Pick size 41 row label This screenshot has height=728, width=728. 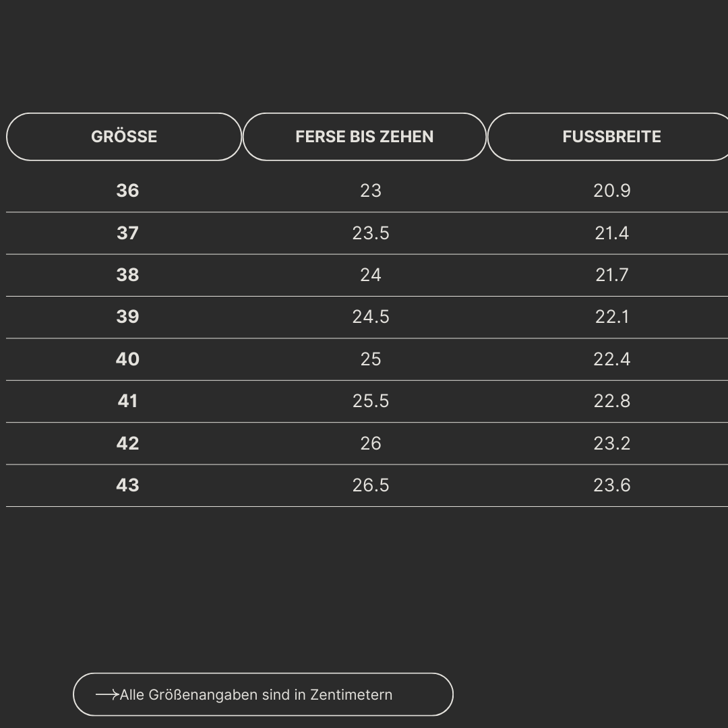click(127, 401)
